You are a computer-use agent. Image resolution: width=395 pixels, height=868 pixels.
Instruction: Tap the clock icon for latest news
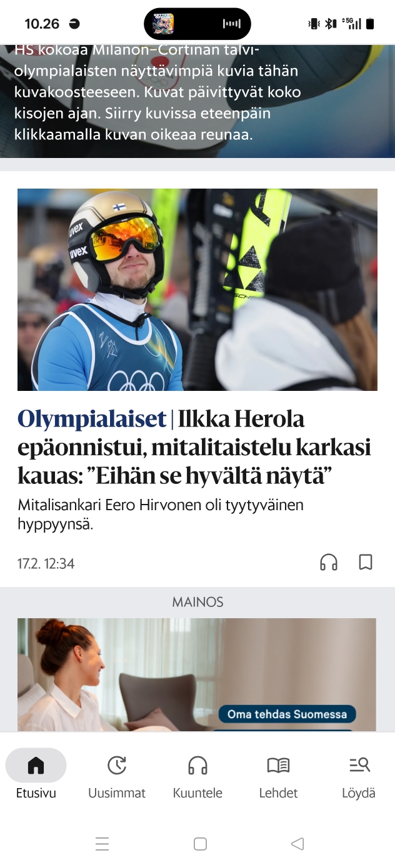pyautogui.click(x=117, y=765)
